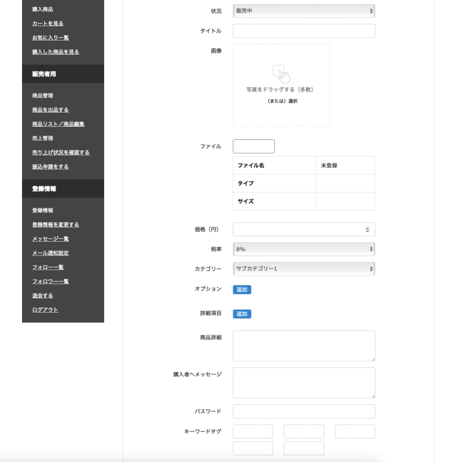The height and width of the screenshot is (462, 476).
Task: Click the 商品詳細 text area
Action: pyautogui.click(x=304, y=346)
